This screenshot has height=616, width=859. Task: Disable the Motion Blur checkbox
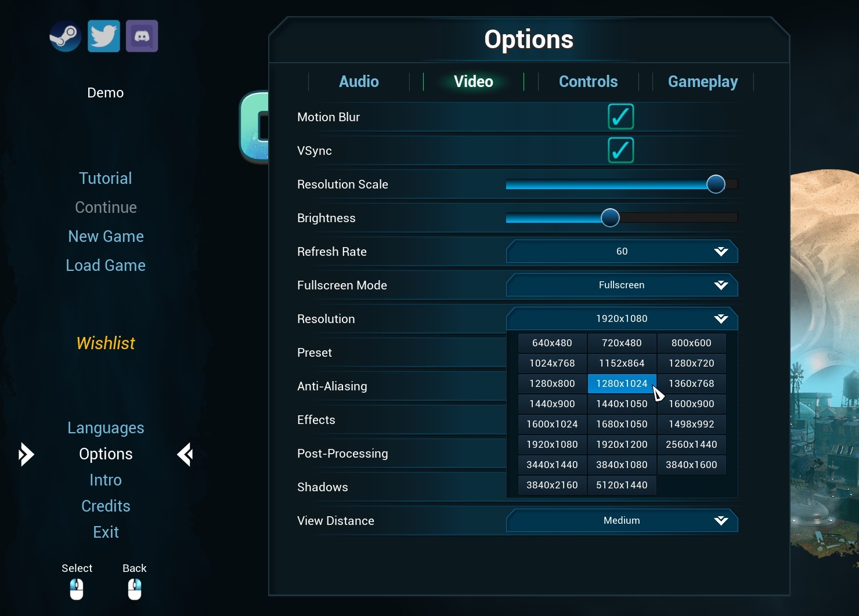click(x=620, y=117)
